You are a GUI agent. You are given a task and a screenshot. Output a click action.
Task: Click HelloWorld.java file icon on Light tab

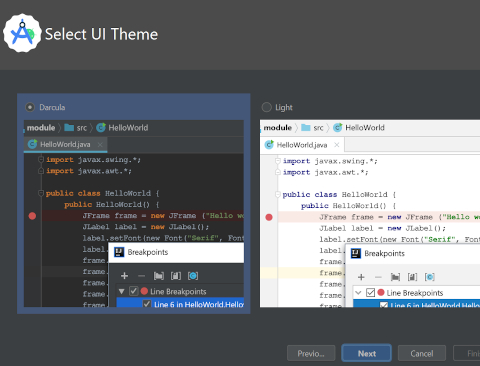tap(269, 145)
